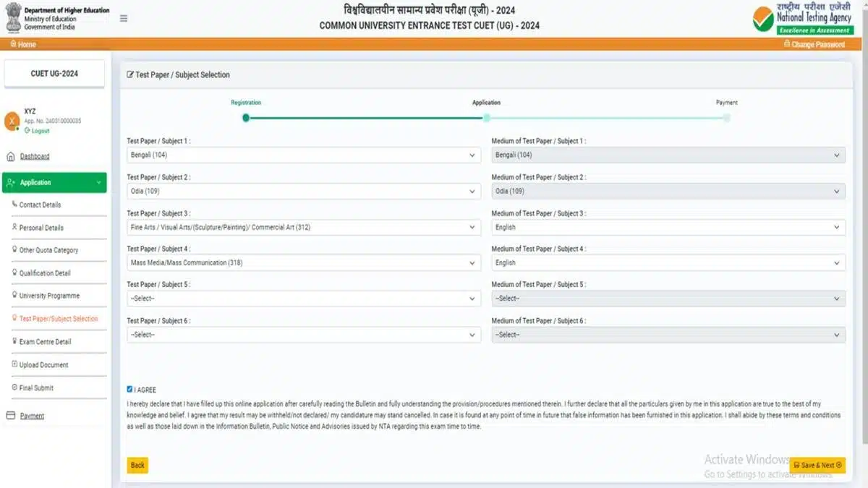Click the Application user-plus icon

11,183
